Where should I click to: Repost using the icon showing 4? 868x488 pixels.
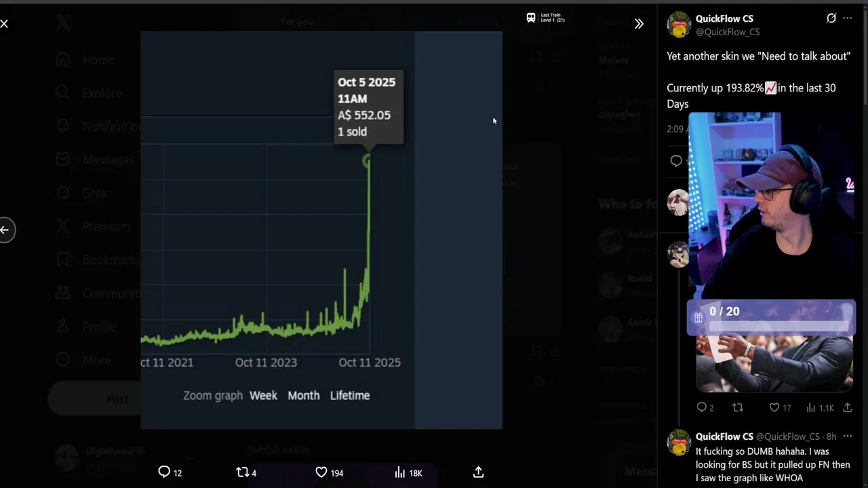246,472
